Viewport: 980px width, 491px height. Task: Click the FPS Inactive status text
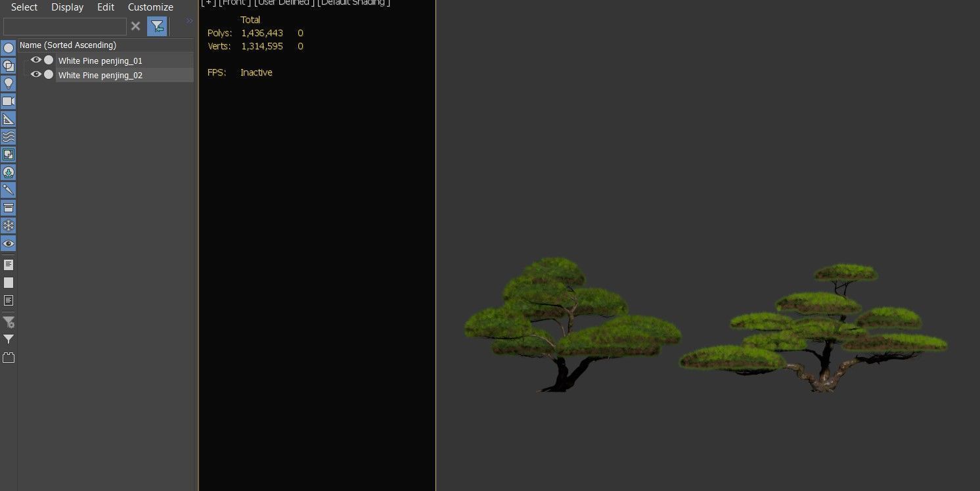click(x=256, y=72)
